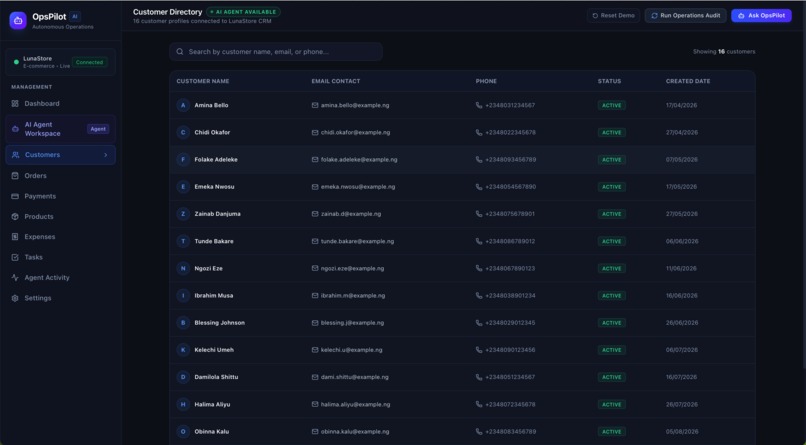806x445 pixels.
Task: Click the green LunaStore status dot
Action: [16, 62]
